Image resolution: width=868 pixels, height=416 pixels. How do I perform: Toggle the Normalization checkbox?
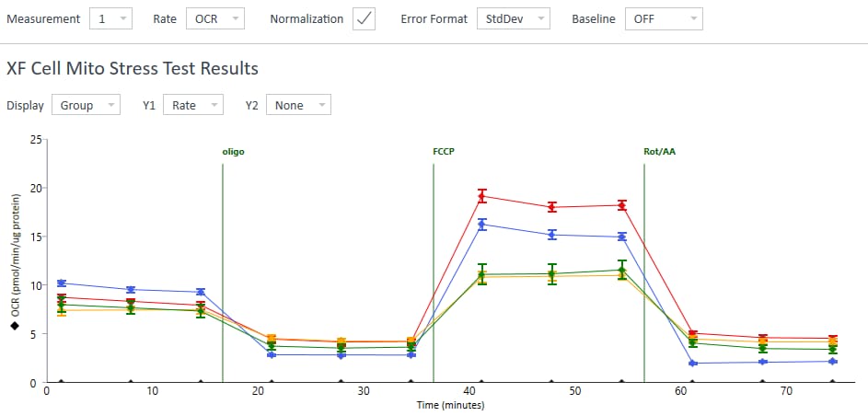click(365, 18)
